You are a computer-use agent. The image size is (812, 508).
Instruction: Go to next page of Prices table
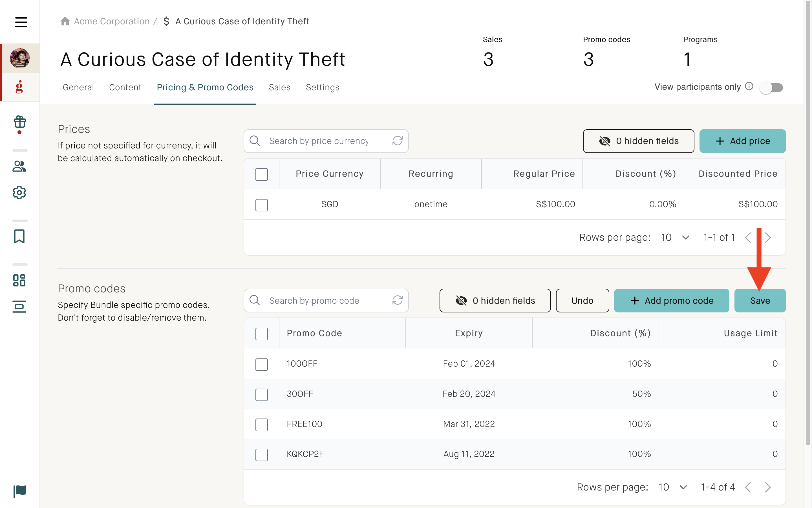click(x=768, y=238)
